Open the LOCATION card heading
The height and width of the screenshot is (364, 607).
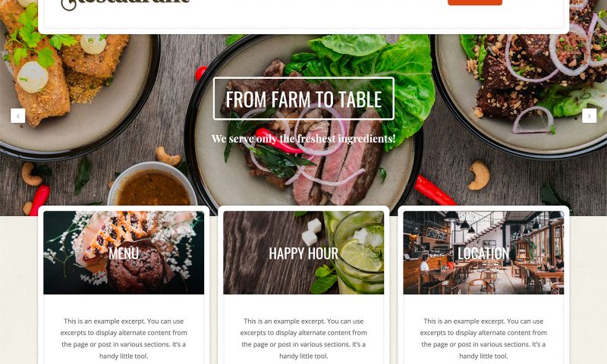tap(483, 253)
